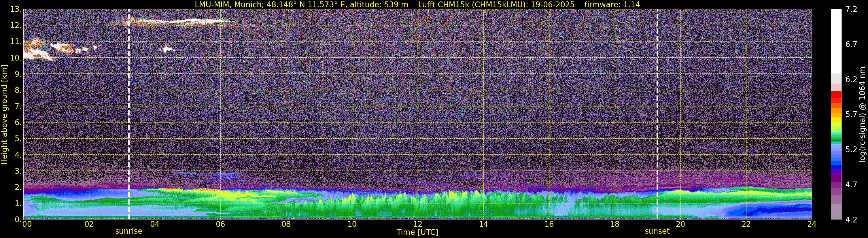Image resolution: width=868 pixels, height=238 pixels.
Task: Click the colorbar tick value 6.7
Action: pyautogui.click(x=851, y=44)
